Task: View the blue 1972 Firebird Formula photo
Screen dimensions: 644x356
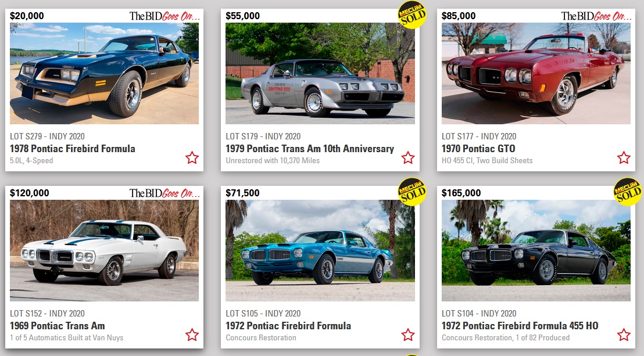Action: 320,250
